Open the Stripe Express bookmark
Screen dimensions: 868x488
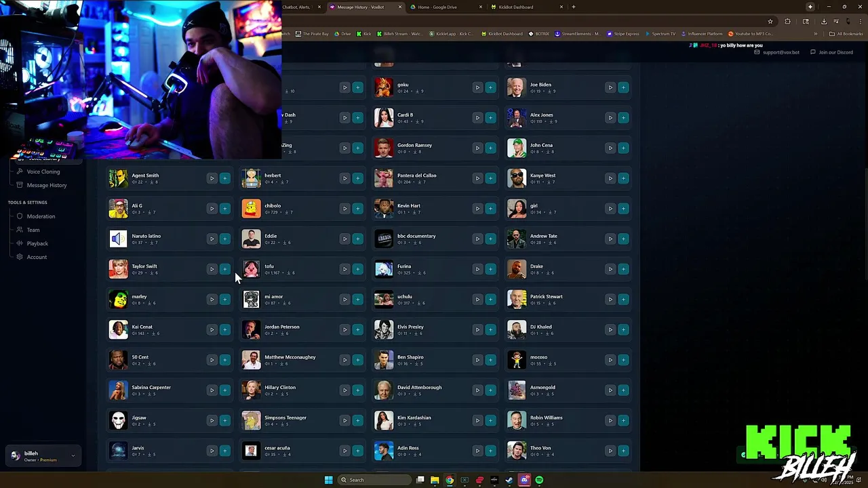(623, 34)
